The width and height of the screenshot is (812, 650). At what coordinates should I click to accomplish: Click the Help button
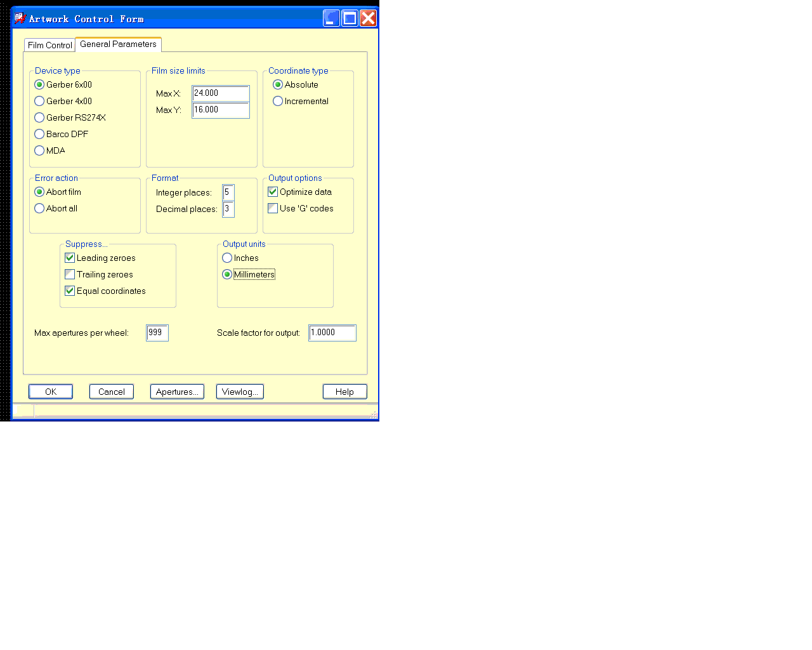[x=344, y=392]
